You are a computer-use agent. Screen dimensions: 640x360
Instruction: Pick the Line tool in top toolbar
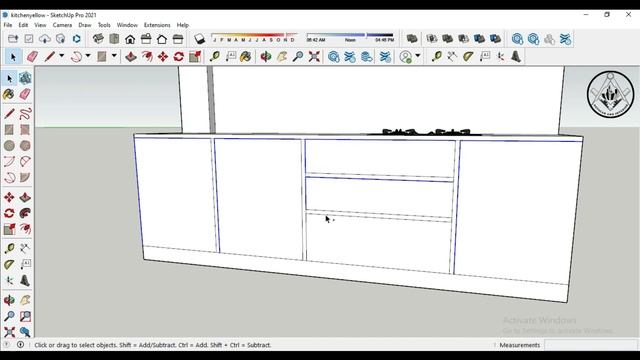[x=50, y=56]
